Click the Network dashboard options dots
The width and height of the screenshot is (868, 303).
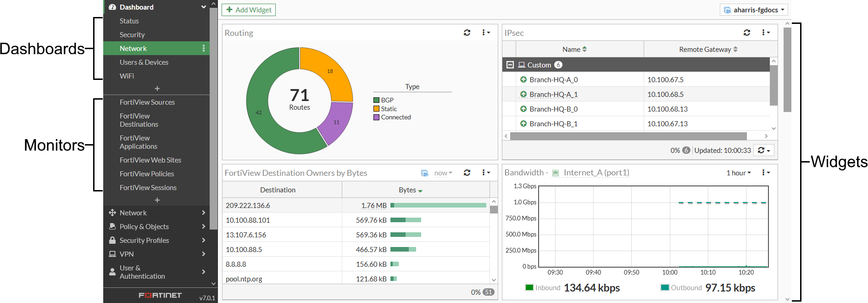204,48
